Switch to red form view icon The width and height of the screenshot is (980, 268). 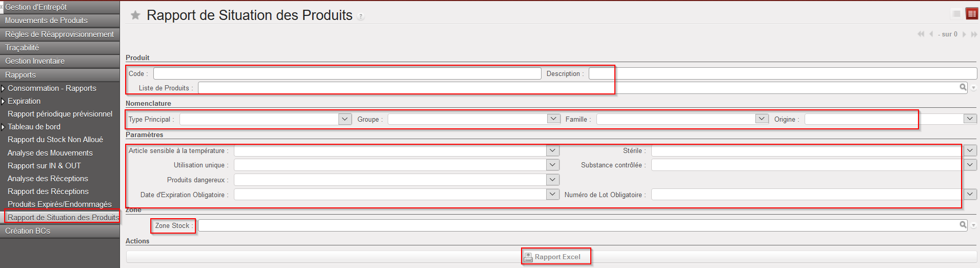pos(971,14)
